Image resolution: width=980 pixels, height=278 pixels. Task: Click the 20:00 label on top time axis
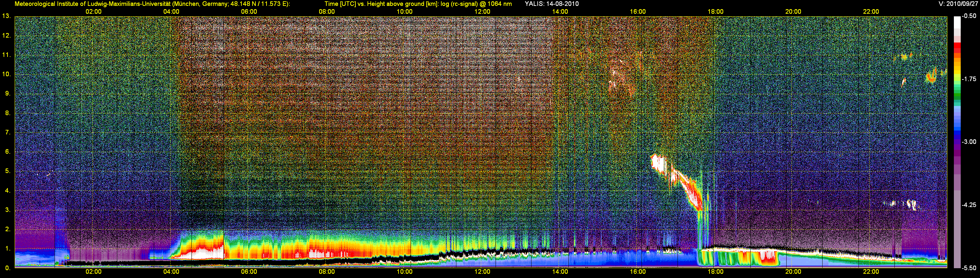793,12
